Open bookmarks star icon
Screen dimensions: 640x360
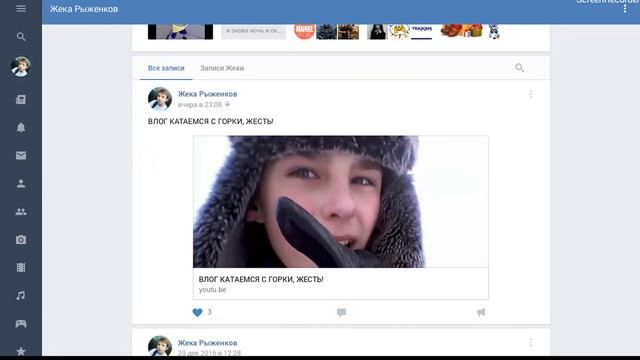pos(21,351)
